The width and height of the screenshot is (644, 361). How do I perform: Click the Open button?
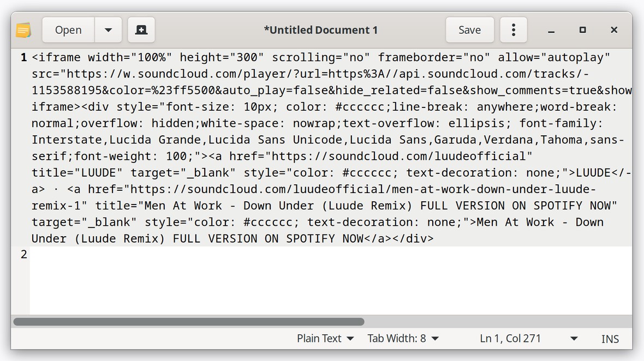(68, 30)
